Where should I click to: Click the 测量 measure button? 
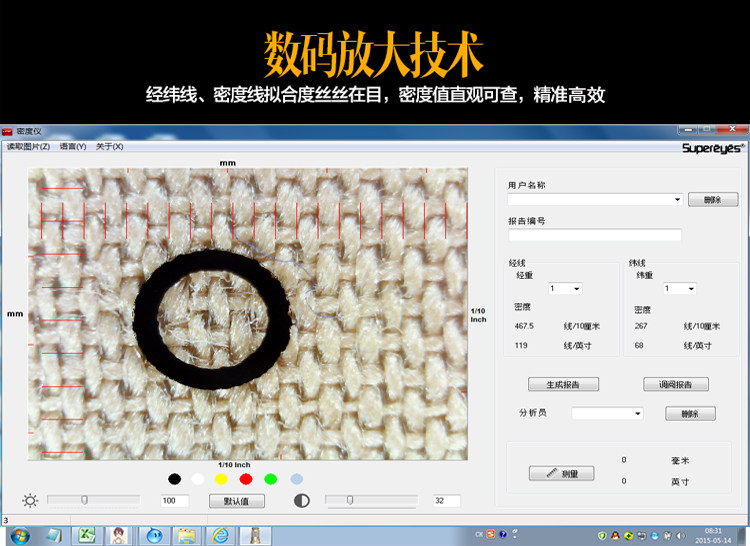[562, 473]
